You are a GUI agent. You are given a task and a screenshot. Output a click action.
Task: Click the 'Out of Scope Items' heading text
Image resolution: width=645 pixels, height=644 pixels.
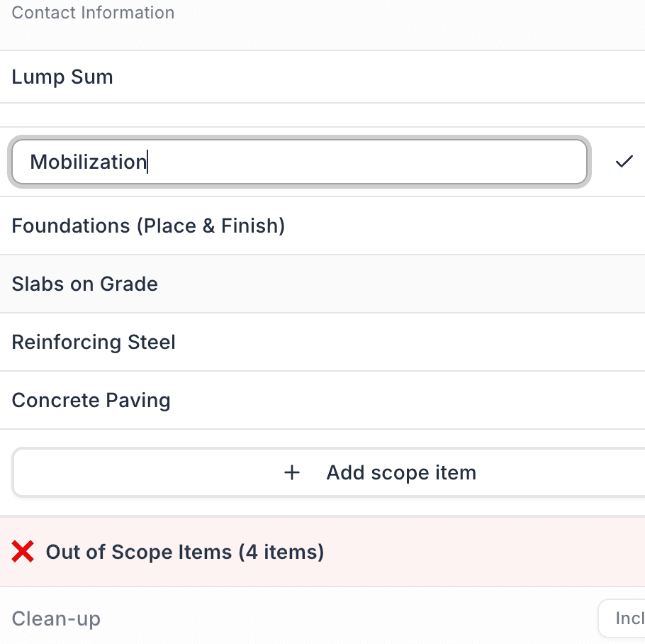tap(139, 552)
